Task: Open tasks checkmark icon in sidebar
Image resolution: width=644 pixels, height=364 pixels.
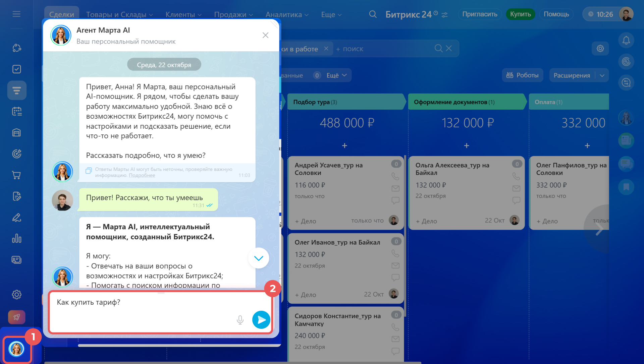Action: (16, 69)
